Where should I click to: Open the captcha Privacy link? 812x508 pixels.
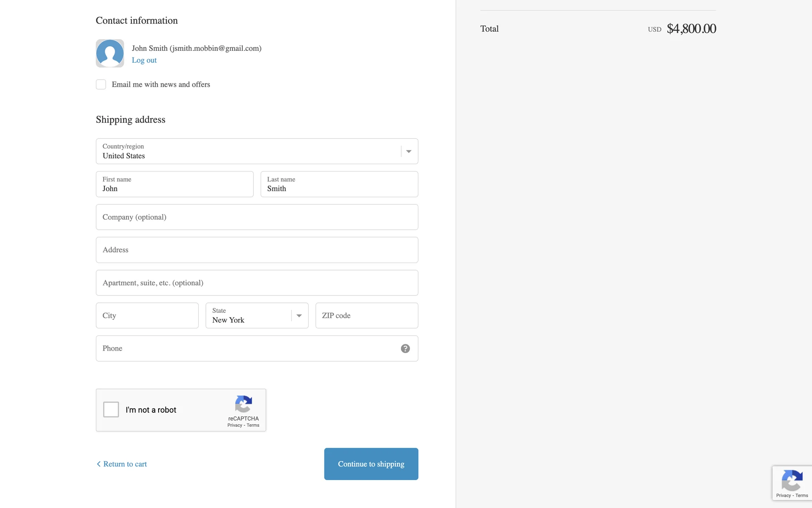coord(235,425)
